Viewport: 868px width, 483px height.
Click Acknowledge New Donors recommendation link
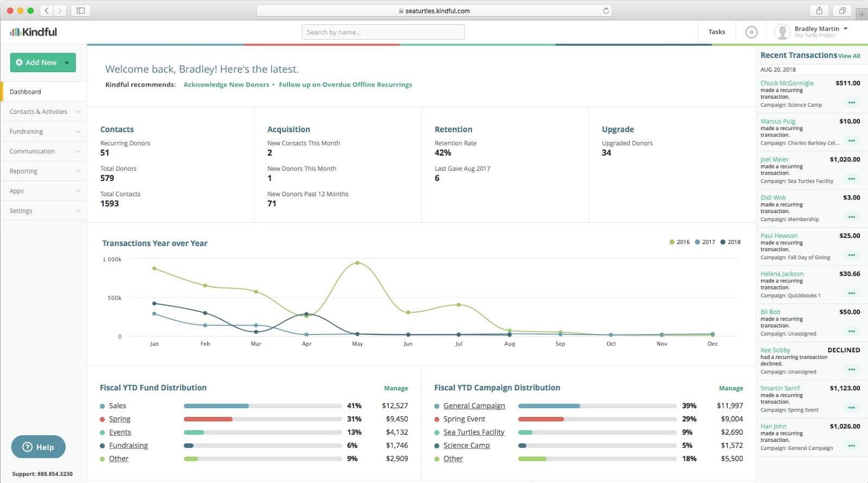point(226,85)
